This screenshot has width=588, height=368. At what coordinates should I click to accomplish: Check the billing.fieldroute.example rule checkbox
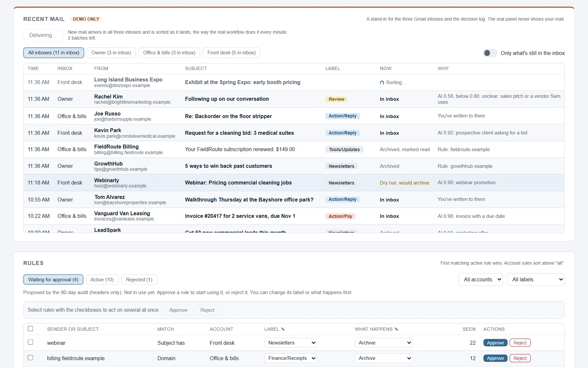pyautogui.click(x=30, y=358)
